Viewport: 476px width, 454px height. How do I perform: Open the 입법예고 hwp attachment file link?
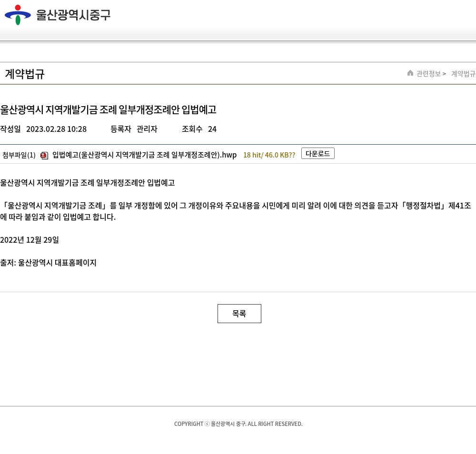pyautogui.click(x=145, y=155)
